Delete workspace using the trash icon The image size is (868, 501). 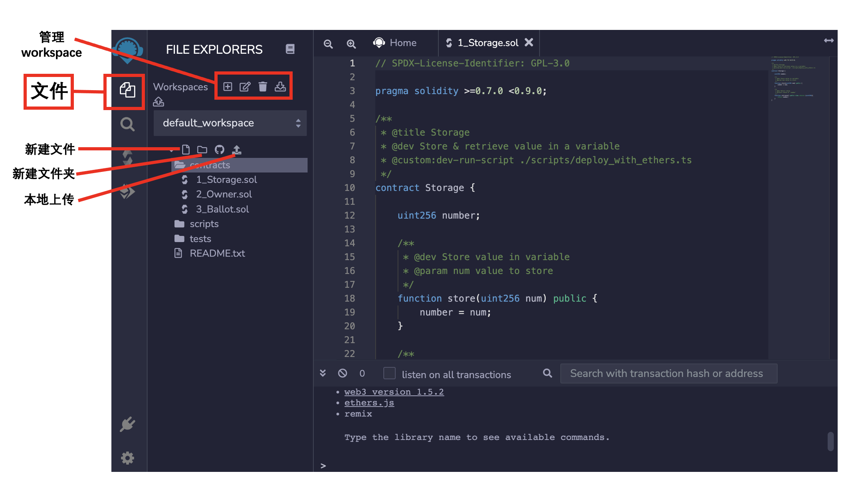(x=263, y=87)
